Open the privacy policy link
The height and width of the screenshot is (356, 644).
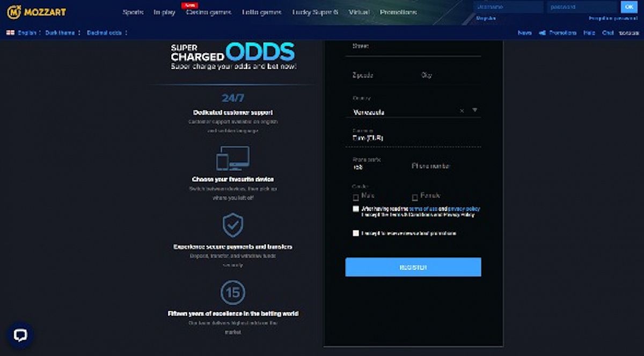click(x=464, y=209)
